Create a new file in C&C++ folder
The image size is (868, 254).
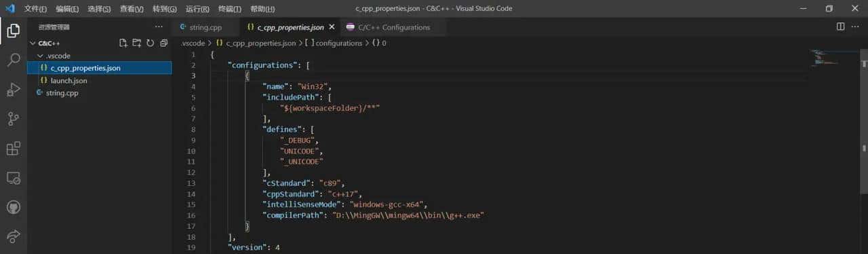(123, 43)
